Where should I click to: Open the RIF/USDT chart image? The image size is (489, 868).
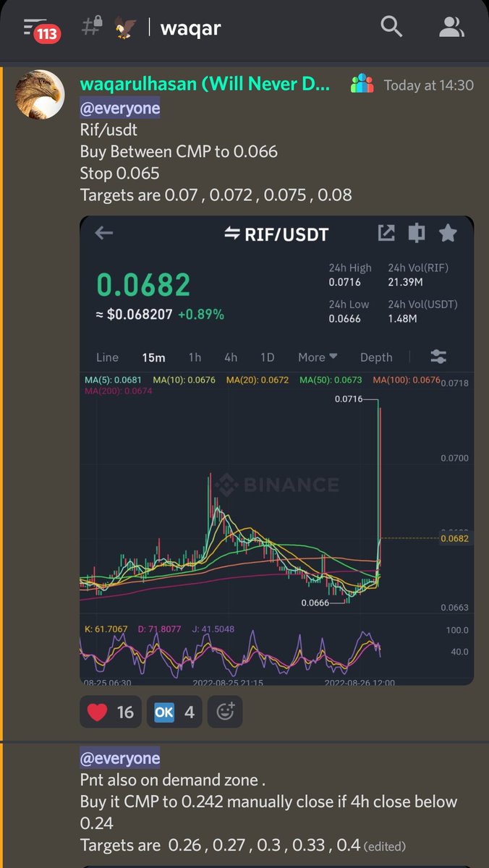coord(276,450)
